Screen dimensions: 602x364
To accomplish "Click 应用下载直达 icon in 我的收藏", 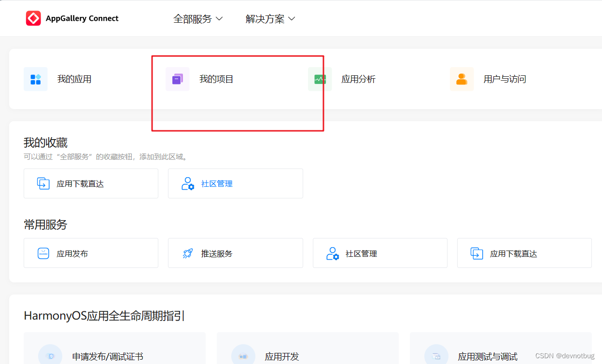I will (x=43, y=183).
